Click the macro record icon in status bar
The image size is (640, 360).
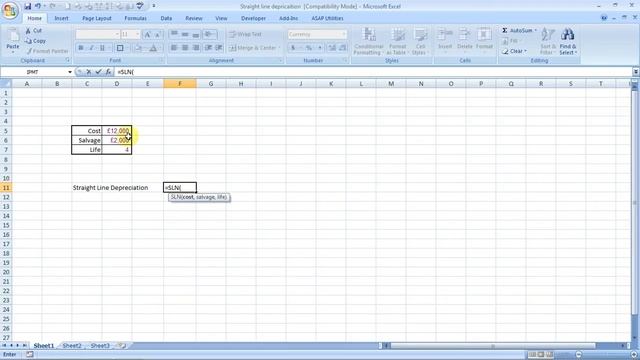pyautogui.click(x=29, y=354)
